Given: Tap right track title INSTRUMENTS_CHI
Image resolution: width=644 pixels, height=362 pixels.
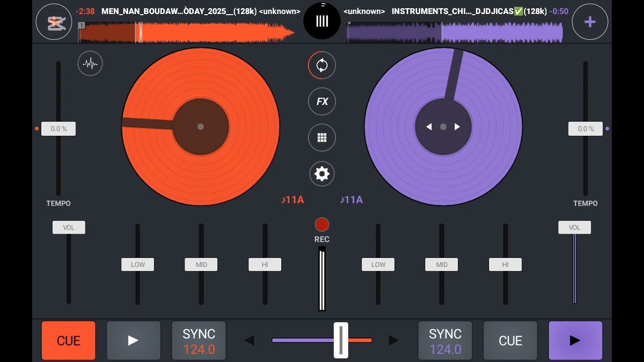Looking at the screenshot, I should (x=469, y=11).
